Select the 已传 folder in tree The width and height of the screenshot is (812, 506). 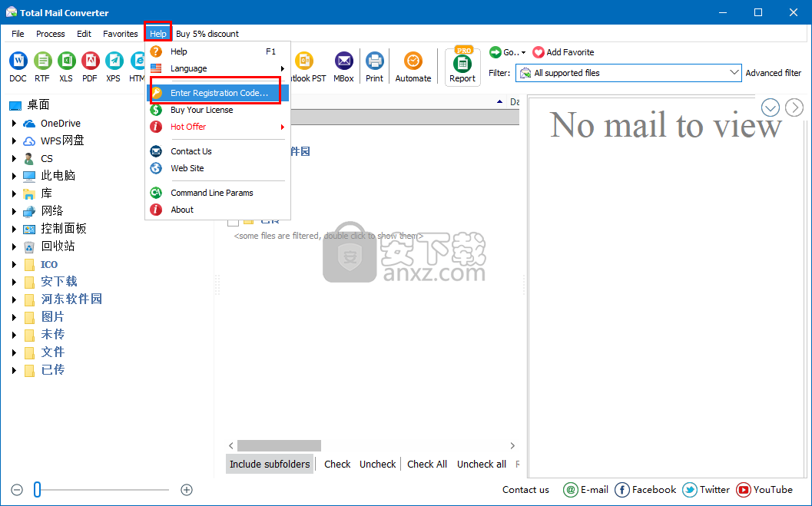(52, 369)
